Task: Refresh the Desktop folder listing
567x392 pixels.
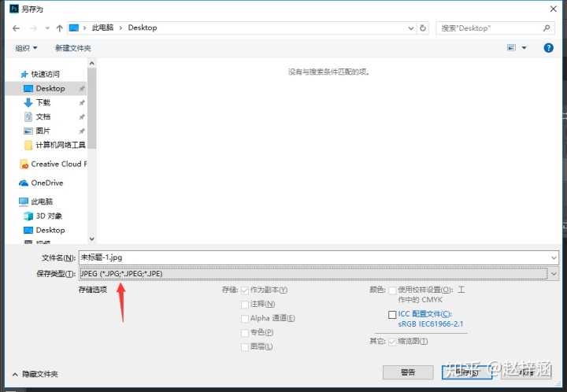Action: tap(423, 28)
